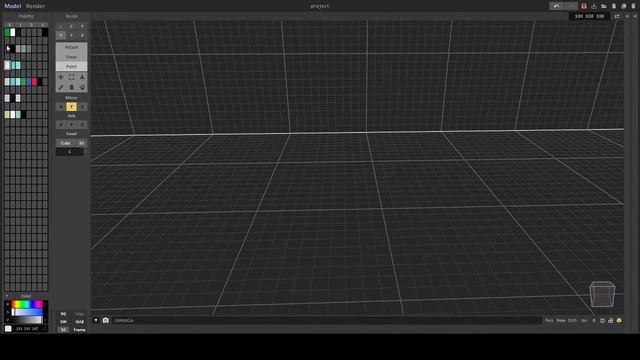Take a screenshot with camera icon

pyautogui.click(x=106, y=320)
